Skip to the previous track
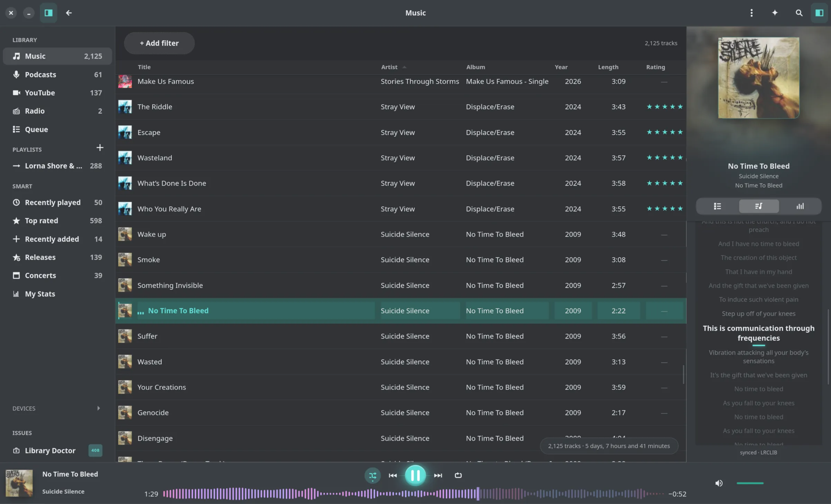Screen dimensions: 831x504 393,476
